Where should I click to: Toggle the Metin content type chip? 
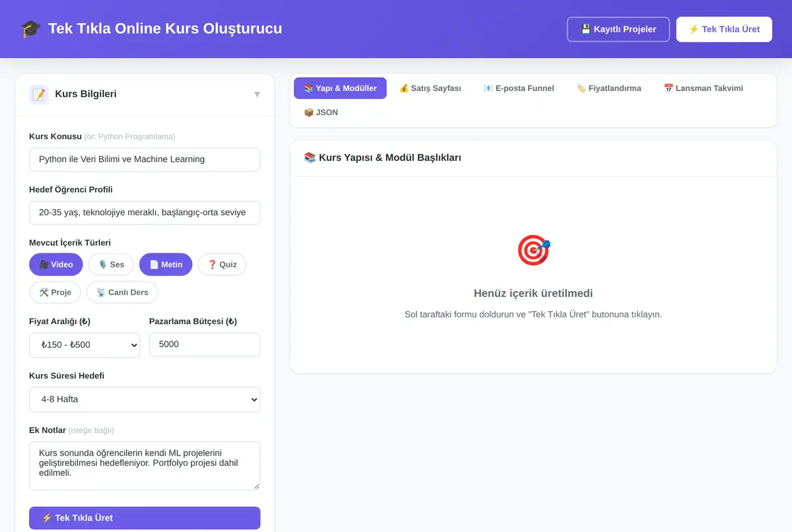166,265
